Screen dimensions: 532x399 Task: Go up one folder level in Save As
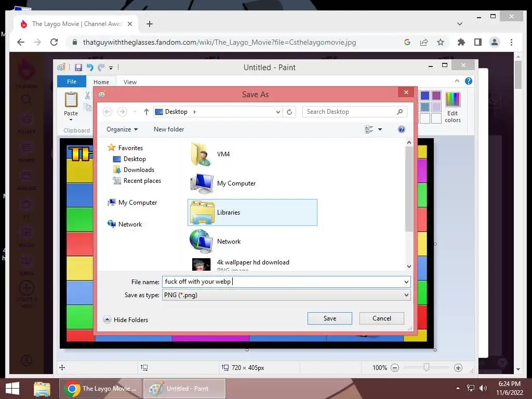[146, 112]
